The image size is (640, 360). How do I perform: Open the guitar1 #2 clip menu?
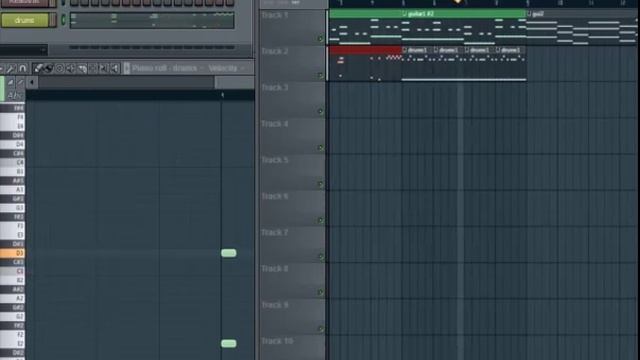404,14
